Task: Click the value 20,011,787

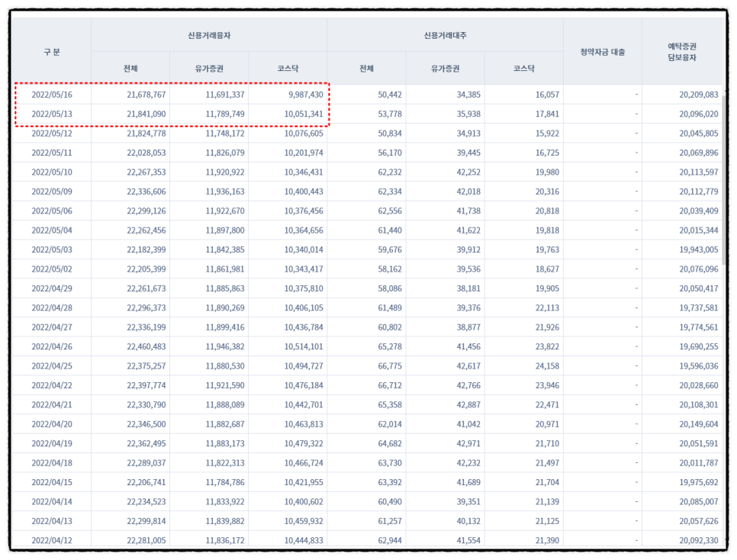Action: pyautogui.click(x=698, y=463)
